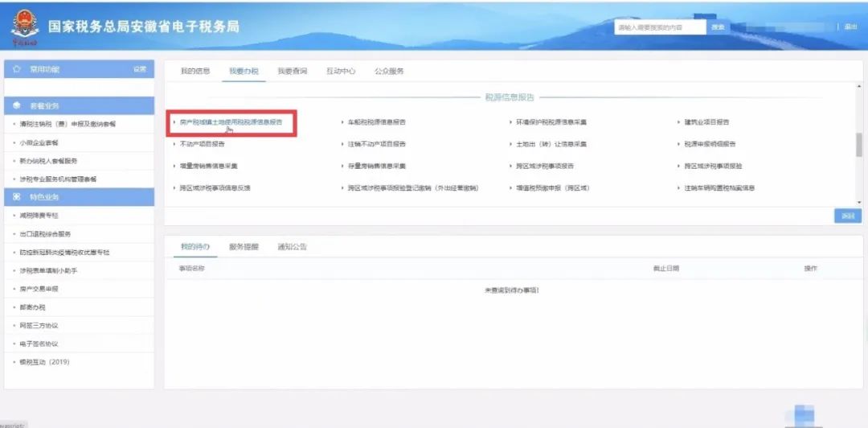
Task: Open 邮寄办税 in sidebar
Action: coord(32,307)
